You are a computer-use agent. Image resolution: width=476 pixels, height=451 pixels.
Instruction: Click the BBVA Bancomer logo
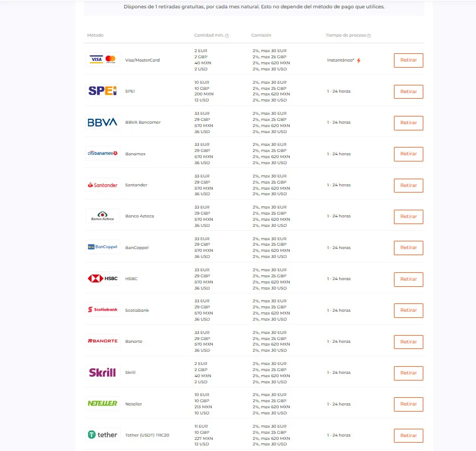tap(103, 122)
